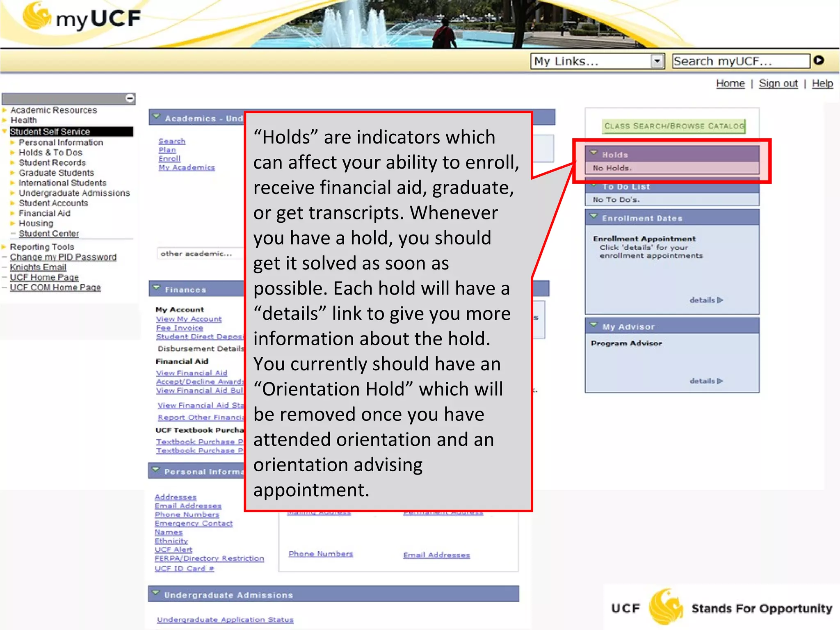The height and width of the screenshot is (630, 840).
Task: Open UCF ID Card # link
Action: click(184, 569)
